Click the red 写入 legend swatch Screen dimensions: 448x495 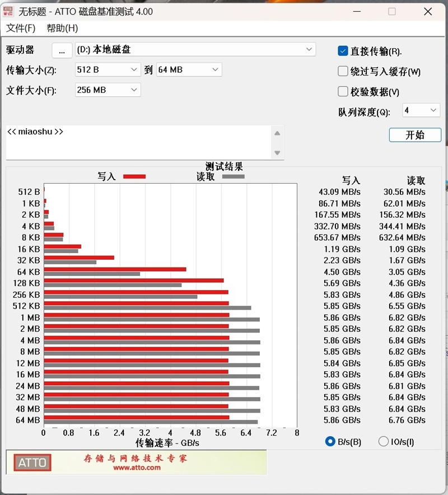134,177
